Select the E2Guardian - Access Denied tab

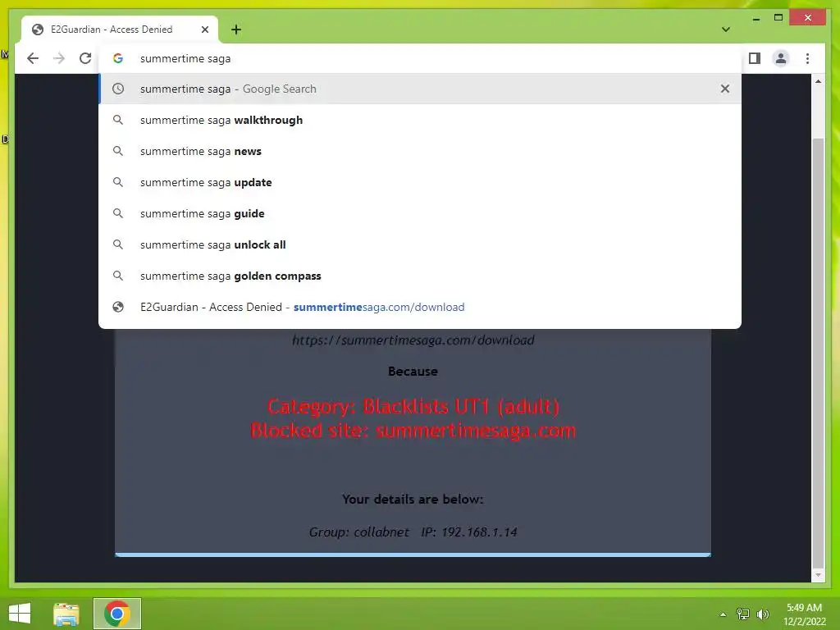pyautogui.click(x=120, y=30)
